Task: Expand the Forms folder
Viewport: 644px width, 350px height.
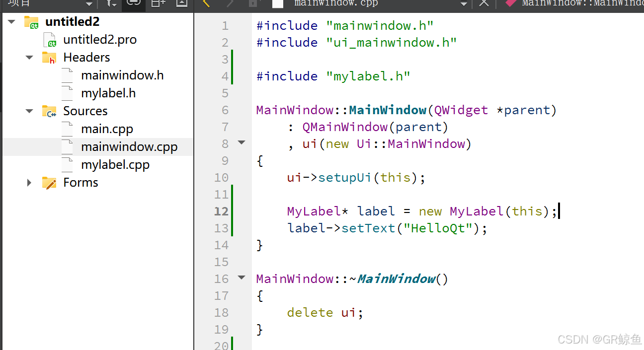Action: coord(29,183)
